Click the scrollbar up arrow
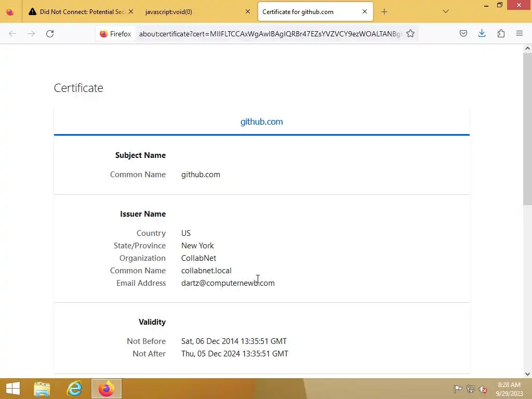Image resolution: width=532 pixels, height=399 pixels. (527, 48)
